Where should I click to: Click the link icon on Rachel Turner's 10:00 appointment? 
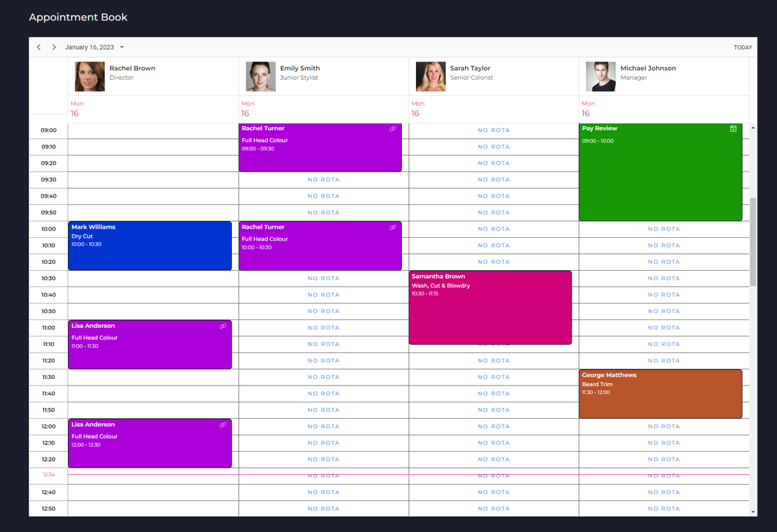click(393, 227)
